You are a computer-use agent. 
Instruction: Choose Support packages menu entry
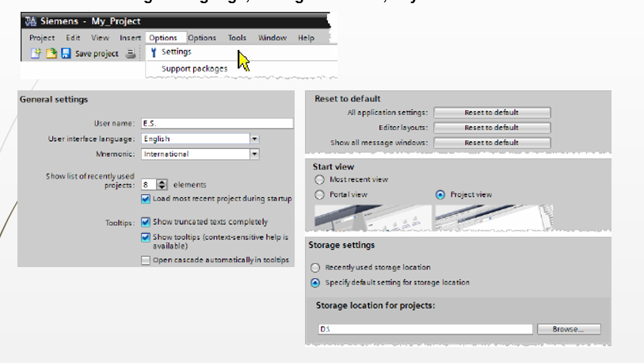194,69
